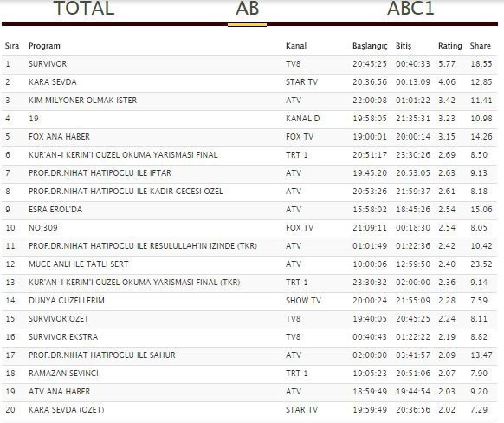Select share value 23.52
The image size is (504, 423).
(481, 264)
